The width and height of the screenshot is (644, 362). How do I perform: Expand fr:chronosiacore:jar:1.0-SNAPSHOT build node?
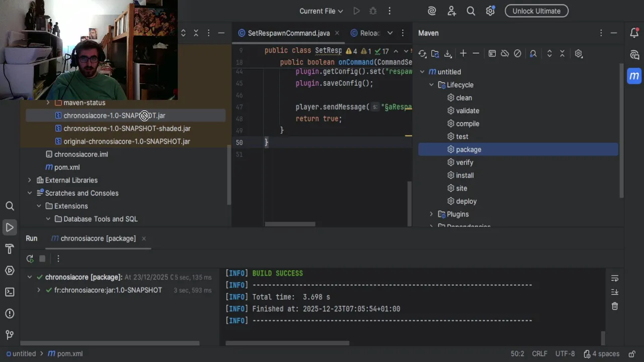tap(39, 290)
